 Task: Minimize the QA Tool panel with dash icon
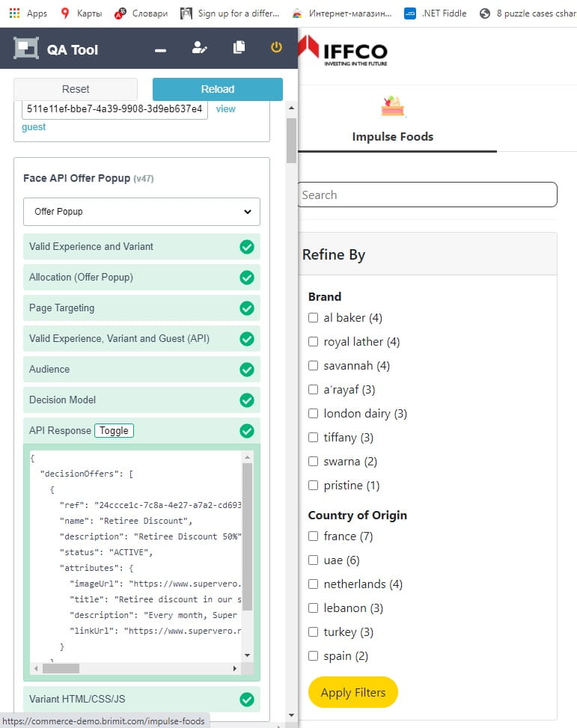coord(161,50)
